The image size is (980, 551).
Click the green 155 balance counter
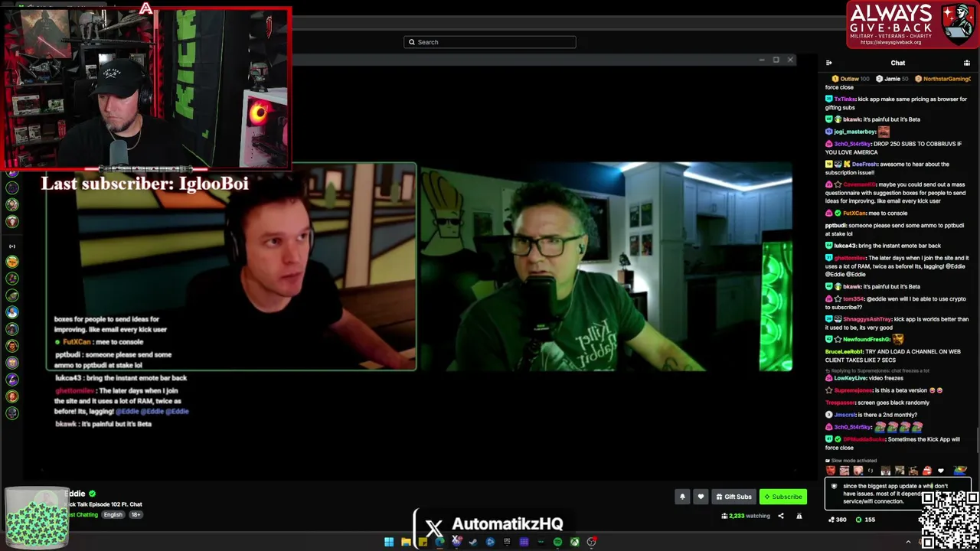[865, 520]
